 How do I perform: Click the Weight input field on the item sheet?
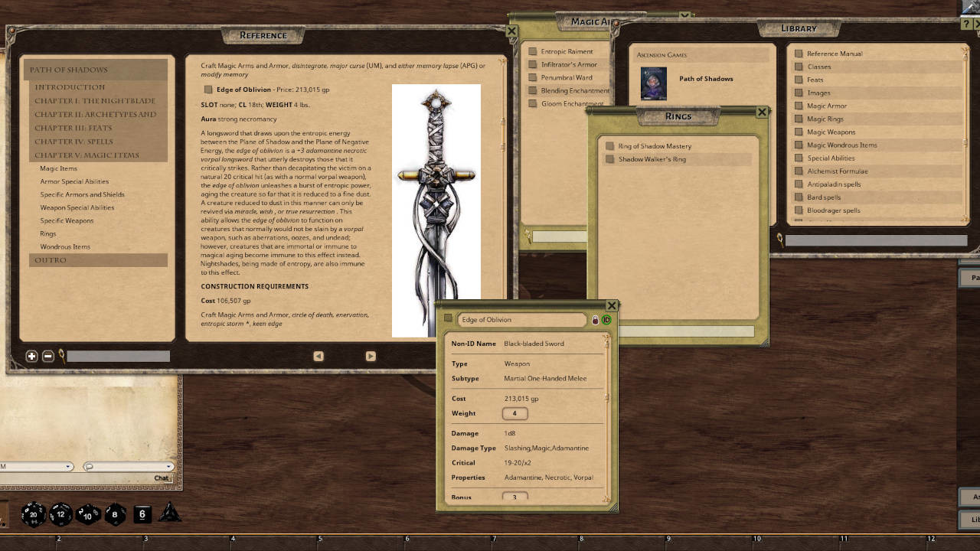[514, 413]
